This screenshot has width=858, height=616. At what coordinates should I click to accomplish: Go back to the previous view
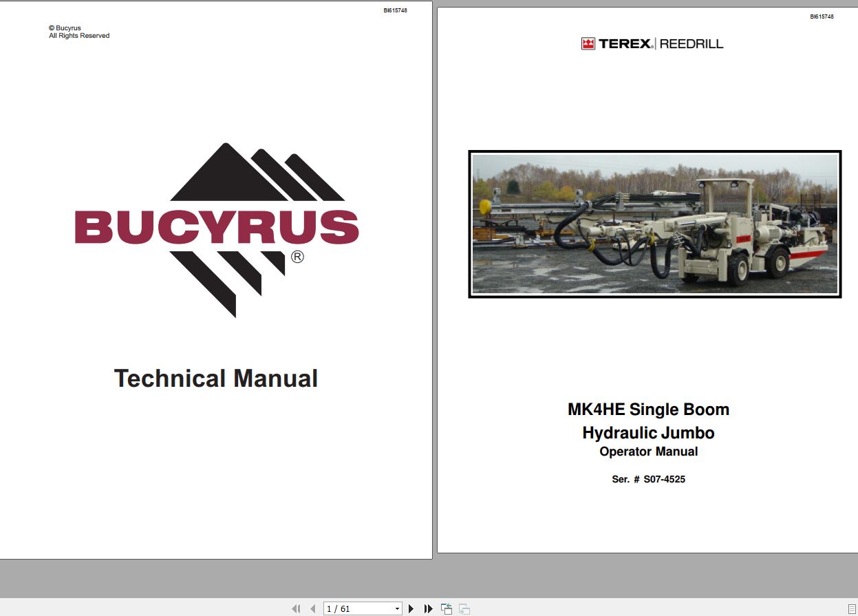(446, 608)
